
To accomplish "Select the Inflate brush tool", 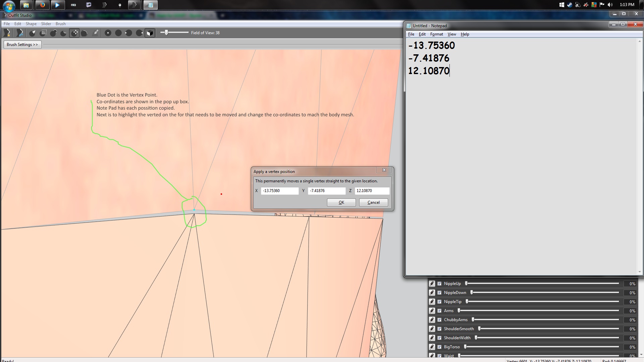I will 53,33.
